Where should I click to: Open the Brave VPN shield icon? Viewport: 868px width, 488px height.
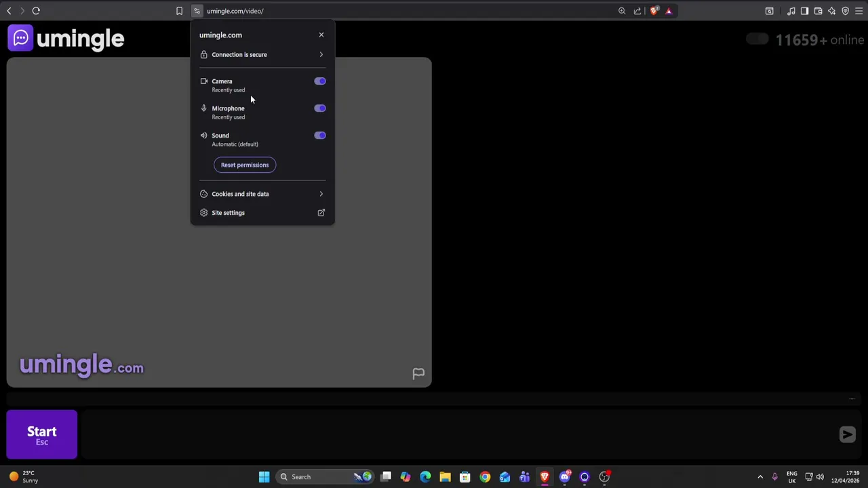tap(846, 11)
